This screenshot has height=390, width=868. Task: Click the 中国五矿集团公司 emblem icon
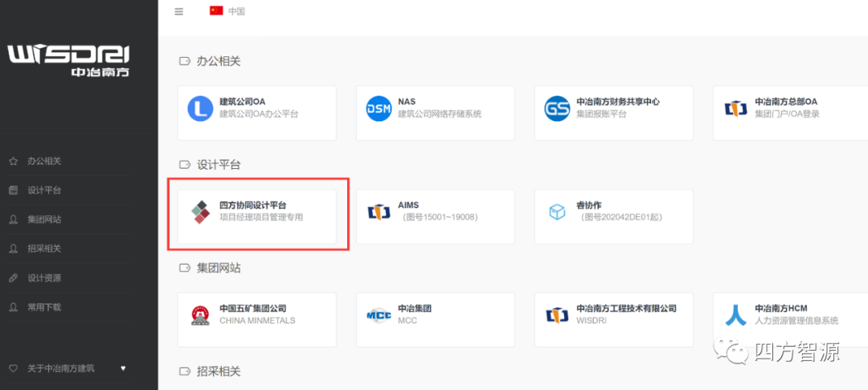click(200, 315)
